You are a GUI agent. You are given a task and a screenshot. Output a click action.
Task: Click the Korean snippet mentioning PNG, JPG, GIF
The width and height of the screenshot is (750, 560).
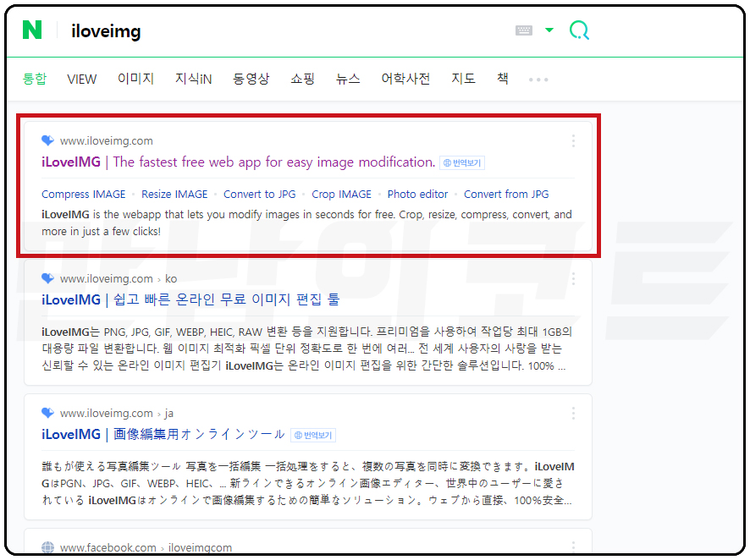point(306,349)
